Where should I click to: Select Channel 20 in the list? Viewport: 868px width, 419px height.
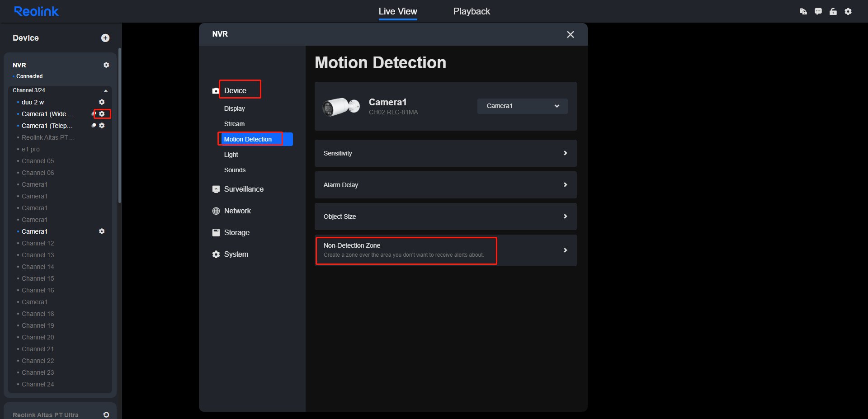tap(38, 337)
